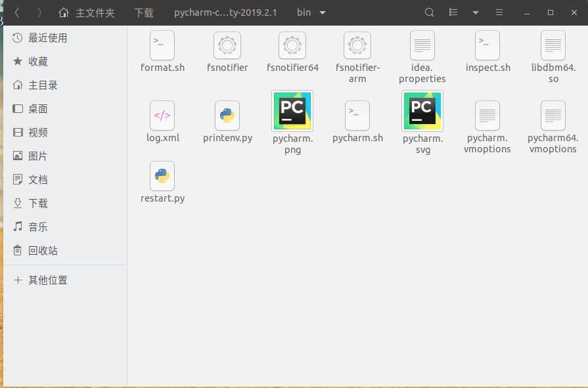Click the inspect.sh file name label
Image resolution: width=588 pixels, height=388 pixels.
488,68
